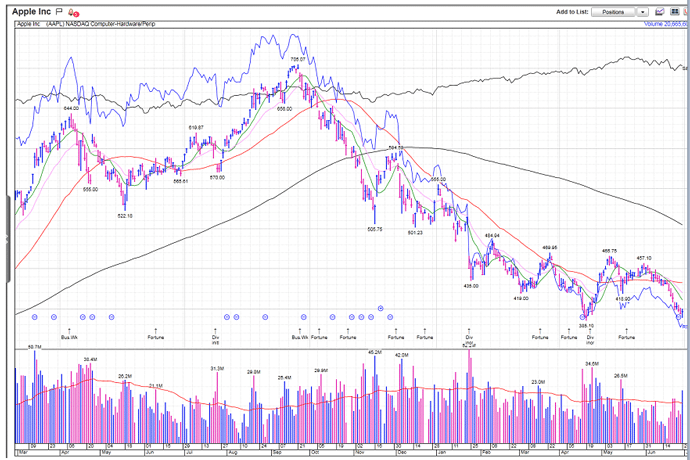Open the Bus Wk news marker in September
This screenshot has width=690, height=460.
(300, 334)
